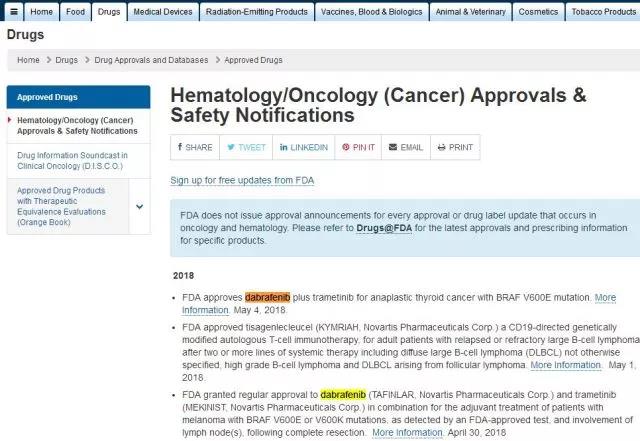
Task: Open More Information link for melanoma approval
Action: (x=407, y=432)
